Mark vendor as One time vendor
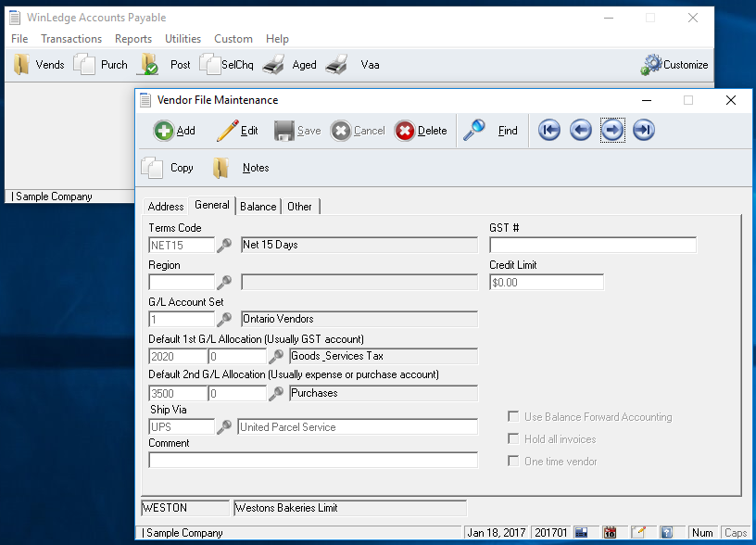 pyautogui.click(x=514, y=462)
